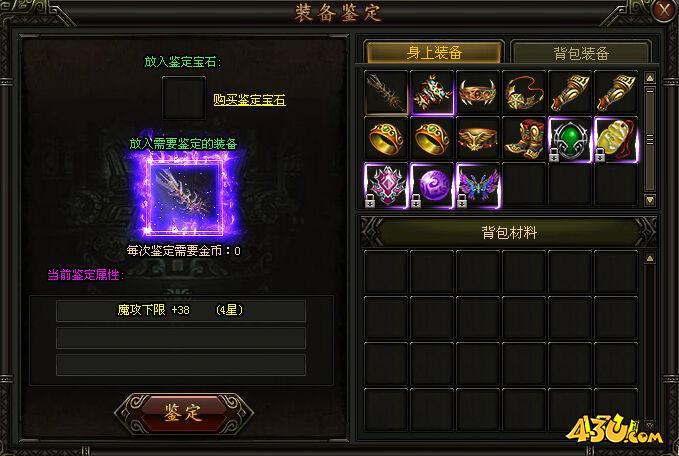The image size is (679, 456).
Task: Select the blue-purple wings item
Action: [478, 185]
